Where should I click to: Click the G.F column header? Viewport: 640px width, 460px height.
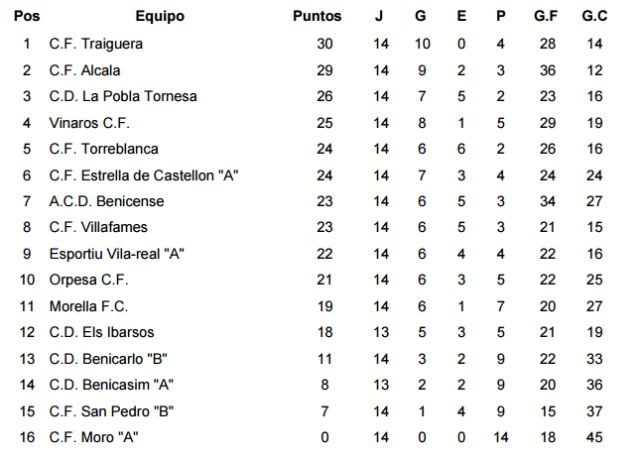pos(546,16)
